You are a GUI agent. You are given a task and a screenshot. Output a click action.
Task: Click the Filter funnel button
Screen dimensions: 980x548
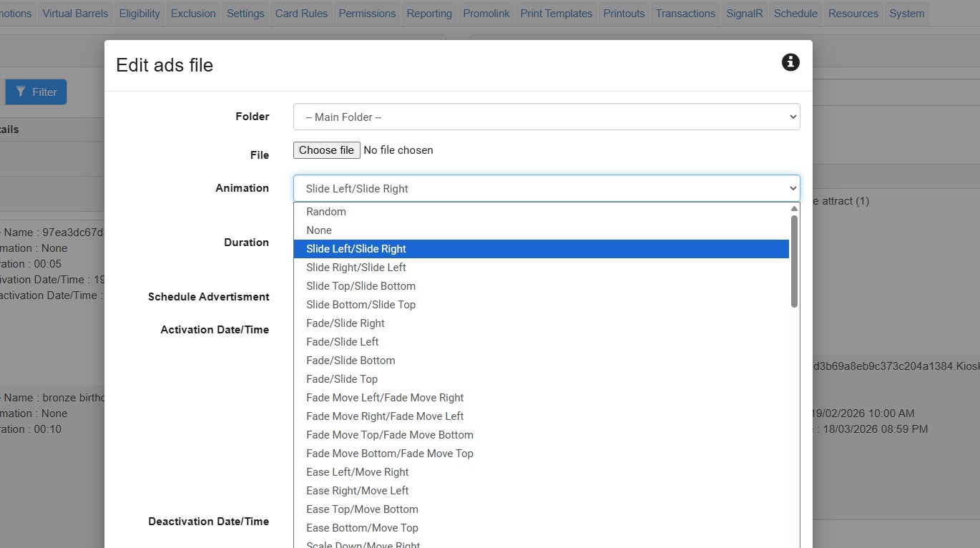pos(36,92)
